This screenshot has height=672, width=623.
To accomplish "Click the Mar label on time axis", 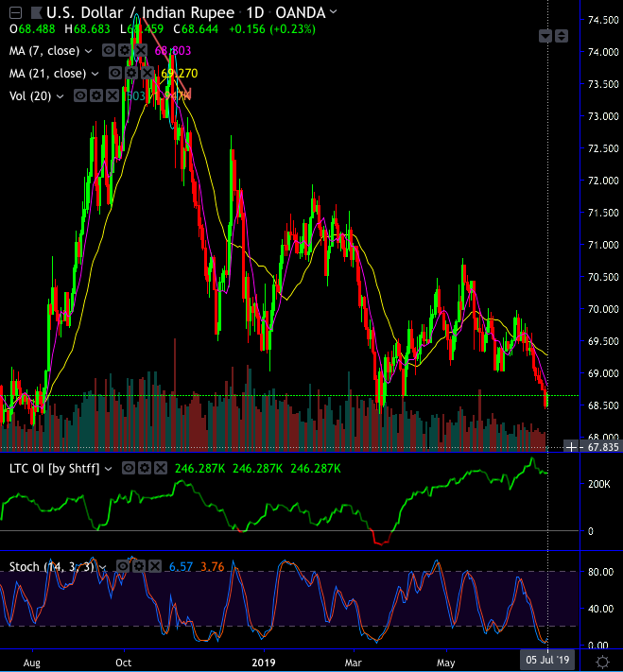I will click(353, 663).
